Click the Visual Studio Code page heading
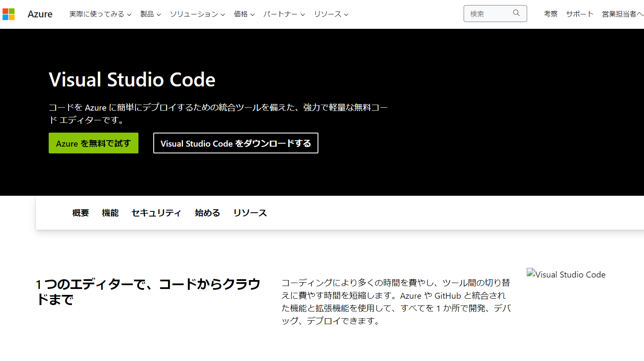Image resolution: width=644 pixels, height=361 pixels. tap(132, 80)
